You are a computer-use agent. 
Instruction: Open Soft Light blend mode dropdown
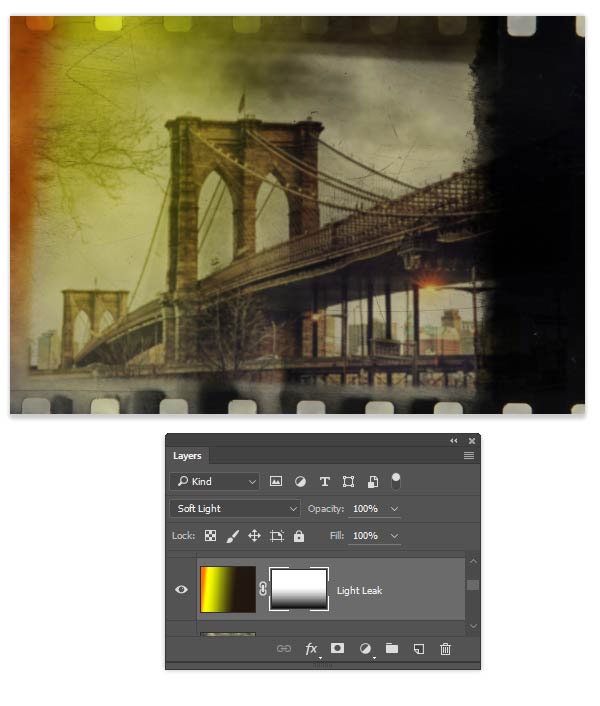(x=235, y=508)
